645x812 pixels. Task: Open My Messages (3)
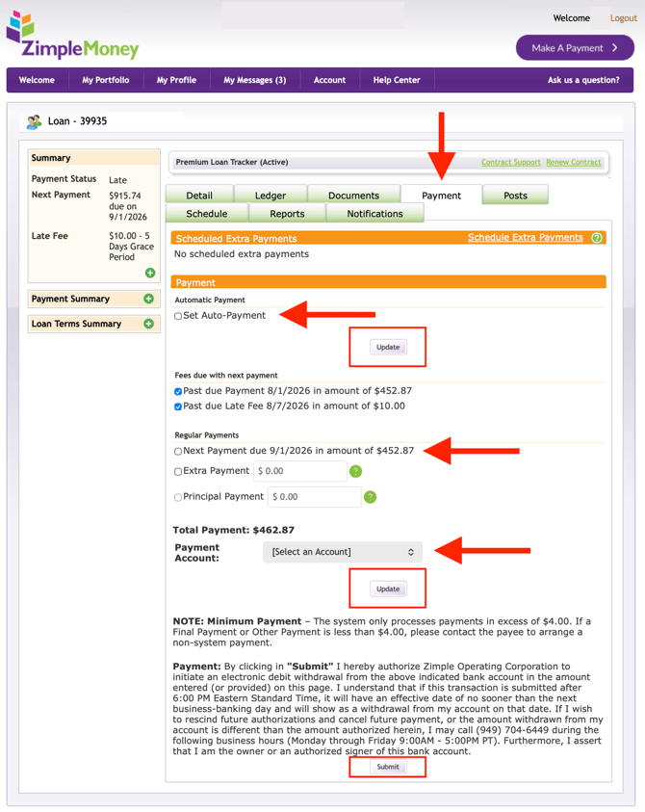(x=255, y=80)
